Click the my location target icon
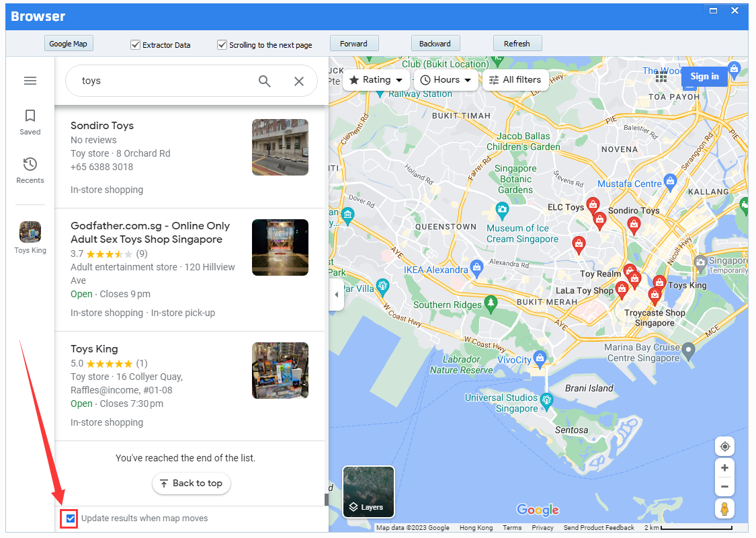 724,447
